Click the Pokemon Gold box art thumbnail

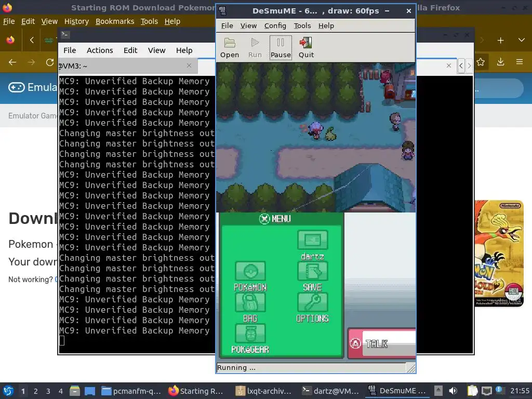[x=499, y=253]
